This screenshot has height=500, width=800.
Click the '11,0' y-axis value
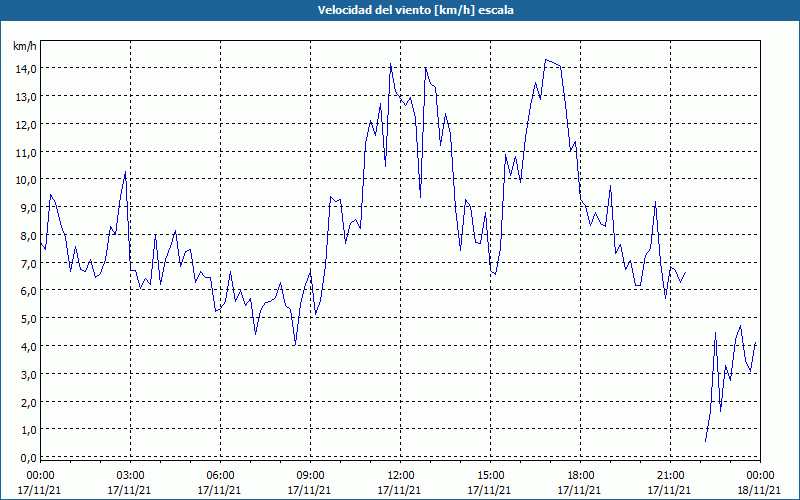coord(24,152)
